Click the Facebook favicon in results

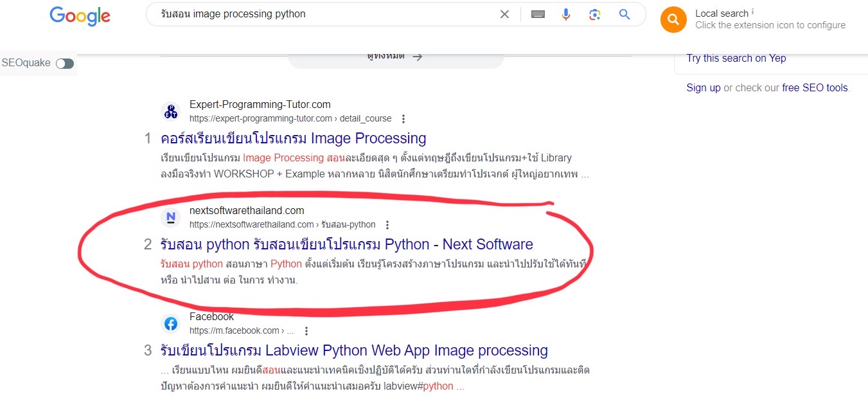pos(170,324)
